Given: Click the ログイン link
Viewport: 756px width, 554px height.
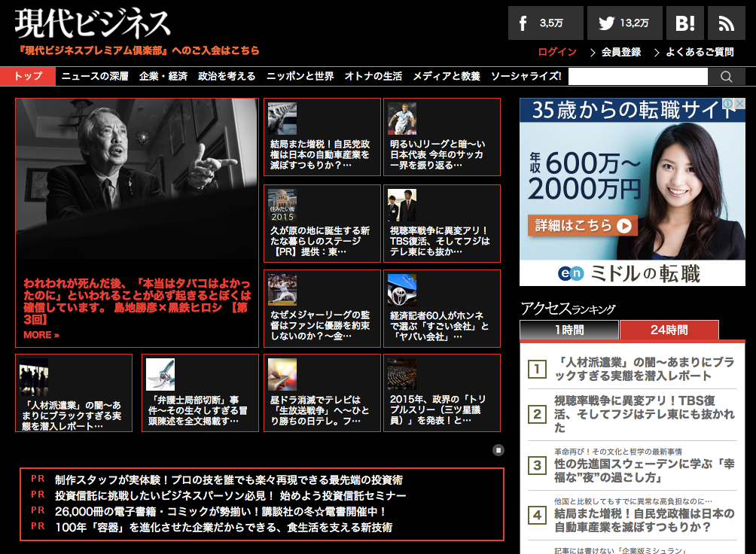Looking at the screenshot, I should (557, 52).
